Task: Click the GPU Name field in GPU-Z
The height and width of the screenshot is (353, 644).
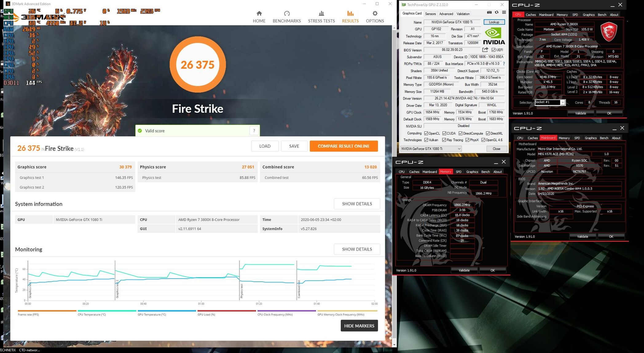Action: (x=451, y=22)
